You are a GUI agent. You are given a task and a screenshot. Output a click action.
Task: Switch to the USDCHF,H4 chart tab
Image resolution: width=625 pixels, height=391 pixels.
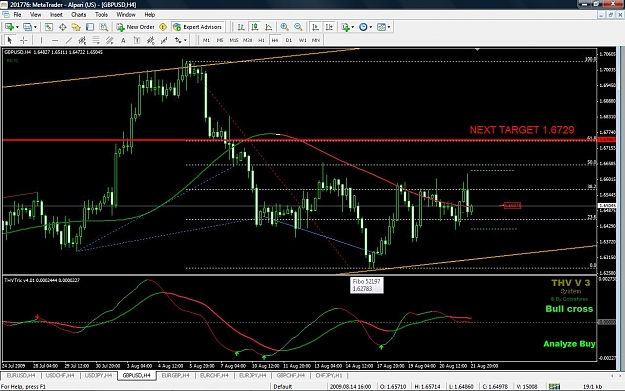pos(60,375)
